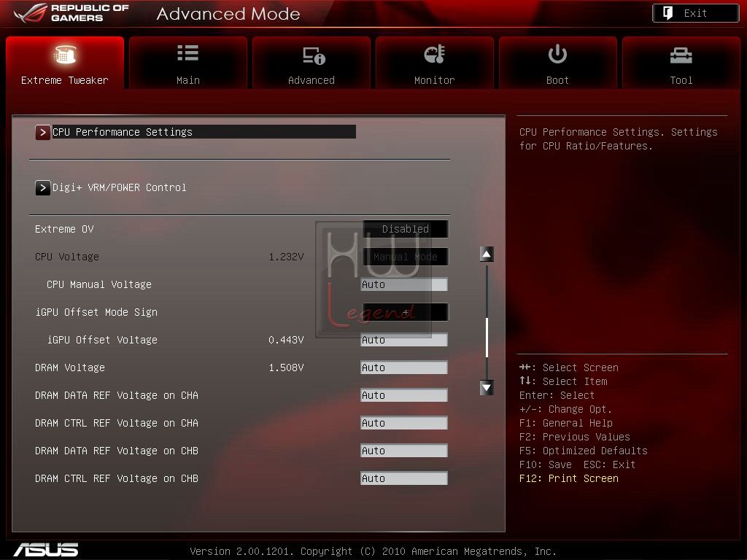
Task: Select the Boot tab
Action: 557,63
